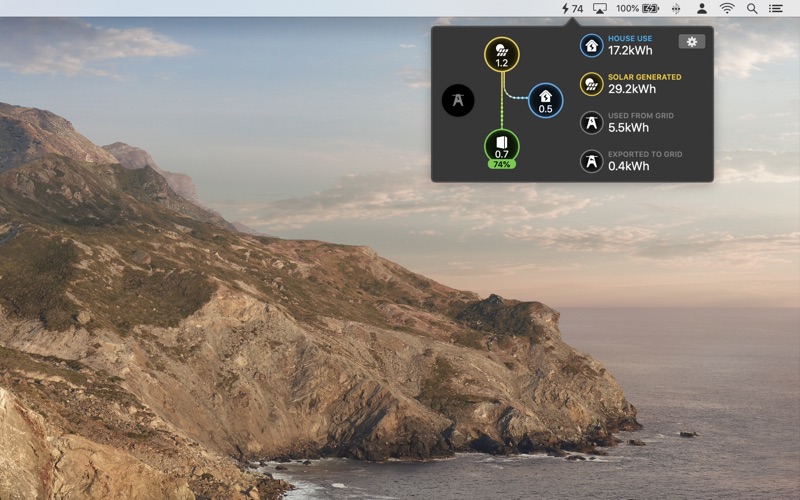Viewport: 800px width, 500px height.
Task: Click the House Use house icon
Action: [x=591, y=46]
